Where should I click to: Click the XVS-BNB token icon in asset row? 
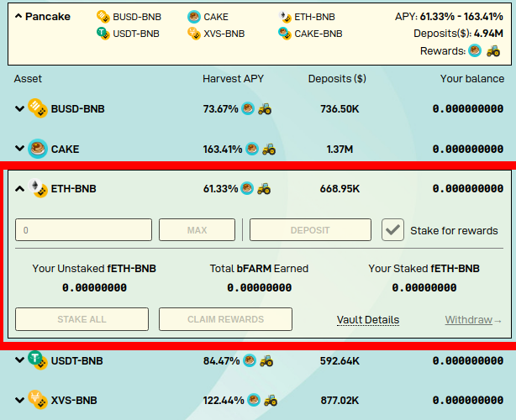[38, 400]
